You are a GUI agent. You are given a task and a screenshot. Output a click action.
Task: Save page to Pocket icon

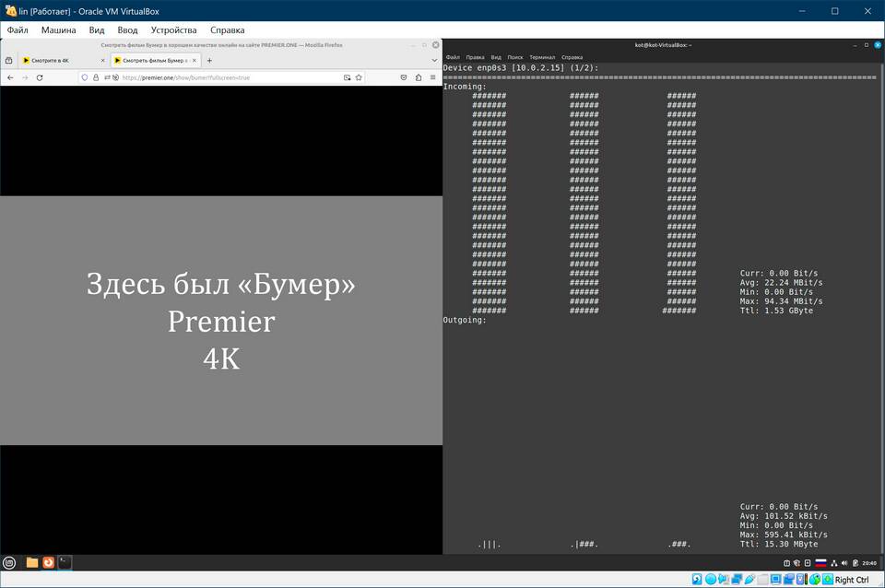[404, 77]
